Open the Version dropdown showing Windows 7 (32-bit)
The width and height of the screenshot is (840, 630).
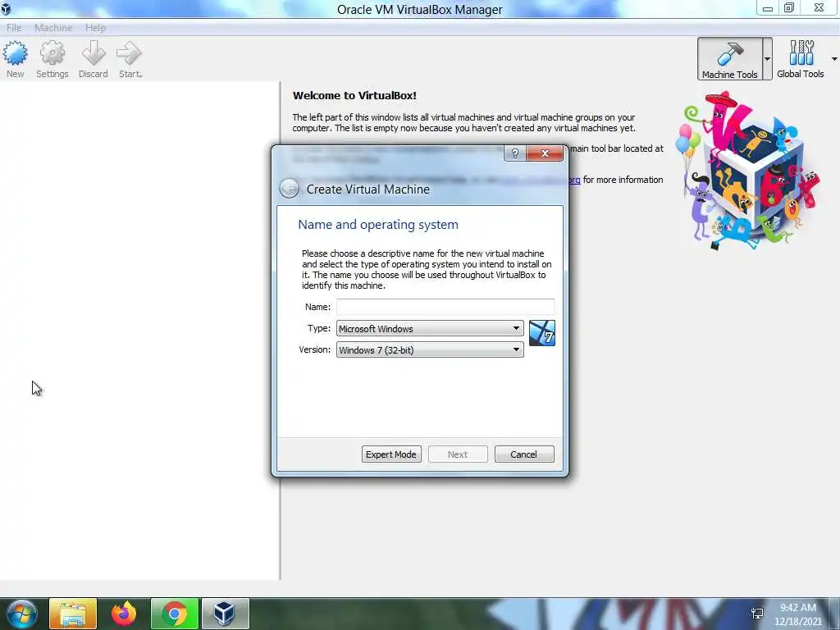[430, 349]
